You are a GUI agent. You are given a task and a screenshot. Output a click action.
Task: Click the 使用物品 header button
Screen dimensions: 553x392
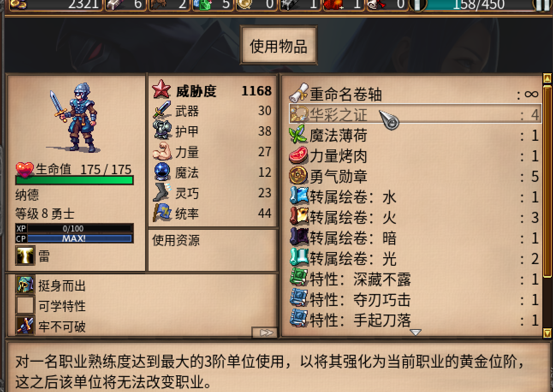coord(279,46)
